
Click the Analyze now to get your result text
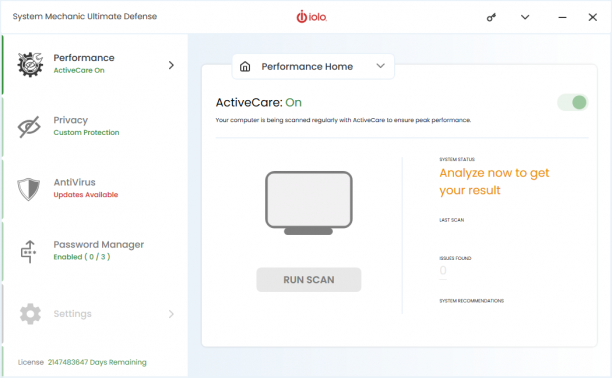494,181
